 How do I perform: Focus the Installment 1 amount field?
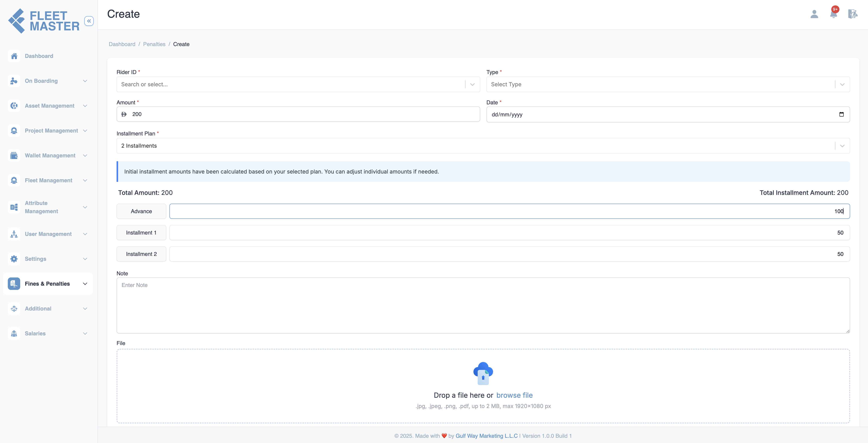point(510,233)
